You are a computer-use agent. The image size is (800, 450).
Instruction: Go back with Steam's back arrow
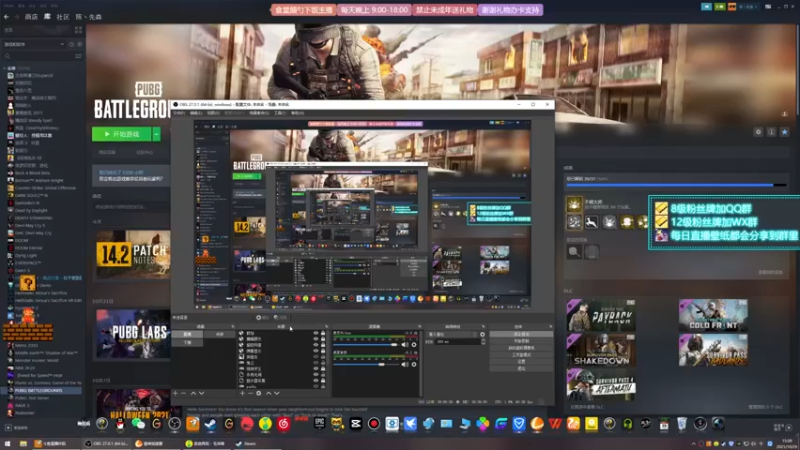pos(6,17)
